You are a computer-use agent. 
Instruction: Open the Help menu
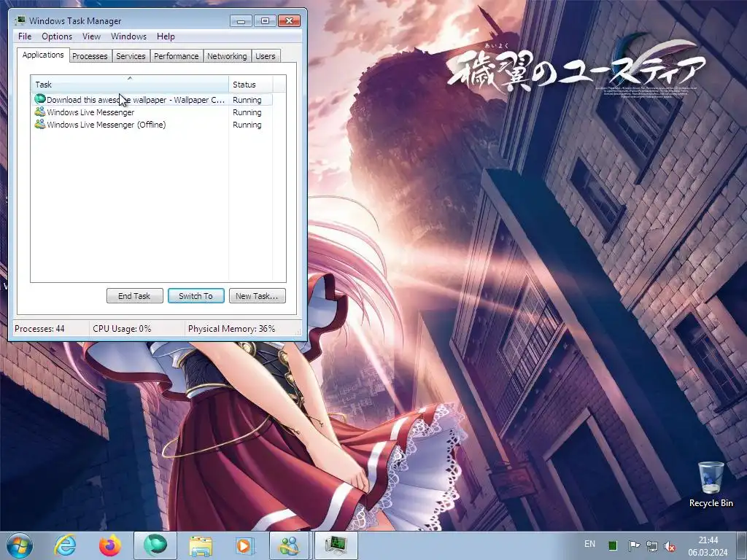tap(166, 36)
